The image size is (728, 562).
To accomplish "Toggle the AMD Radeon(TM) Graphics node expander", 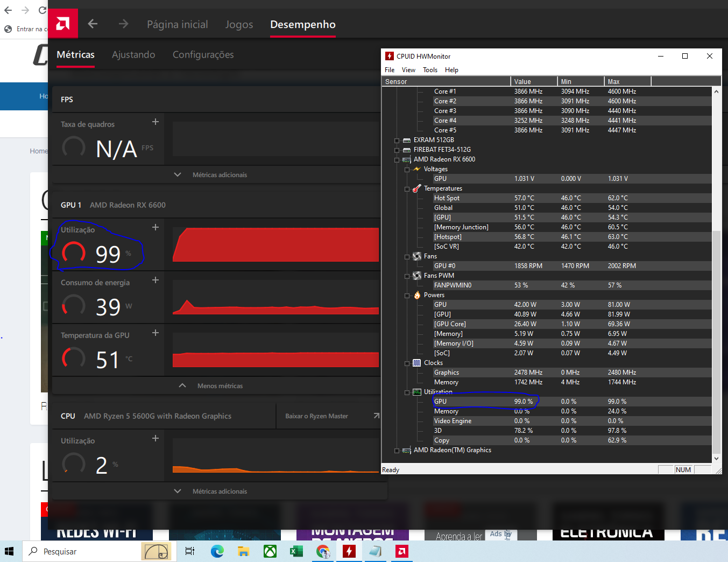I will click(397, 451).
